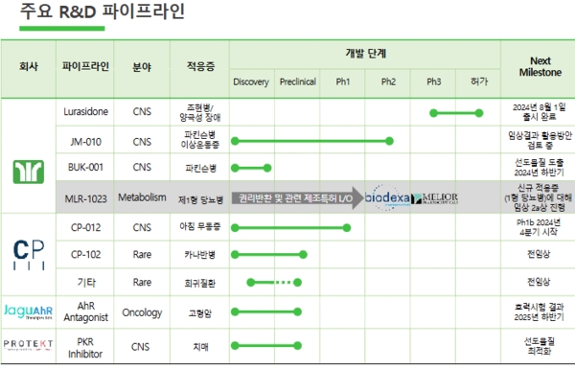This screenshot has height=392, width=575.
Task: Click the JM-010 progress bar end dot at Ph2
Action: [389, 141]
